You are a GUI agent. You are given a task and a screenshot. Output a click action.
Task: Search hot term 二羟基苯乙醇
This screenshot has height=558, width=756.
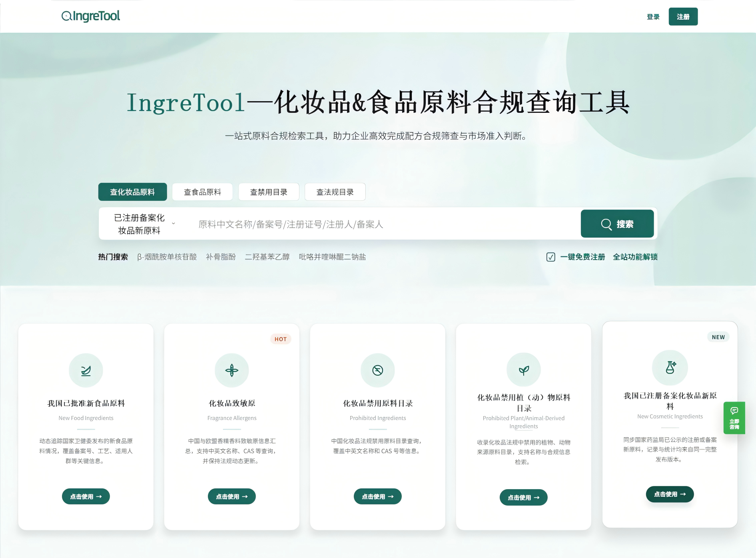click(267, 257)
